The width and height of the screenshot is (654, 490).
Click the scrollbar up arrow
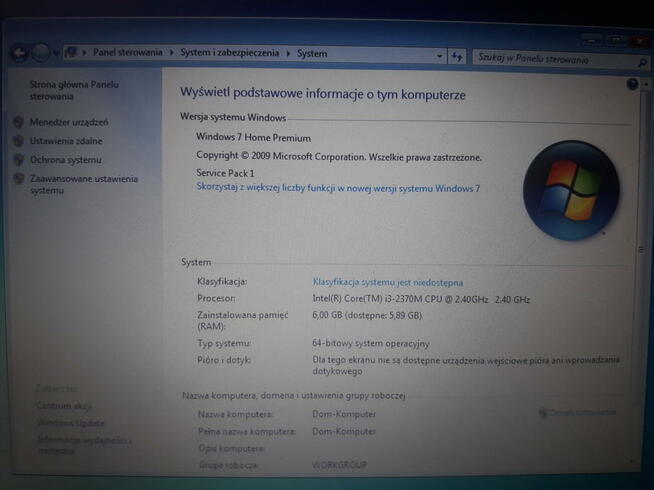click(646, 84)
